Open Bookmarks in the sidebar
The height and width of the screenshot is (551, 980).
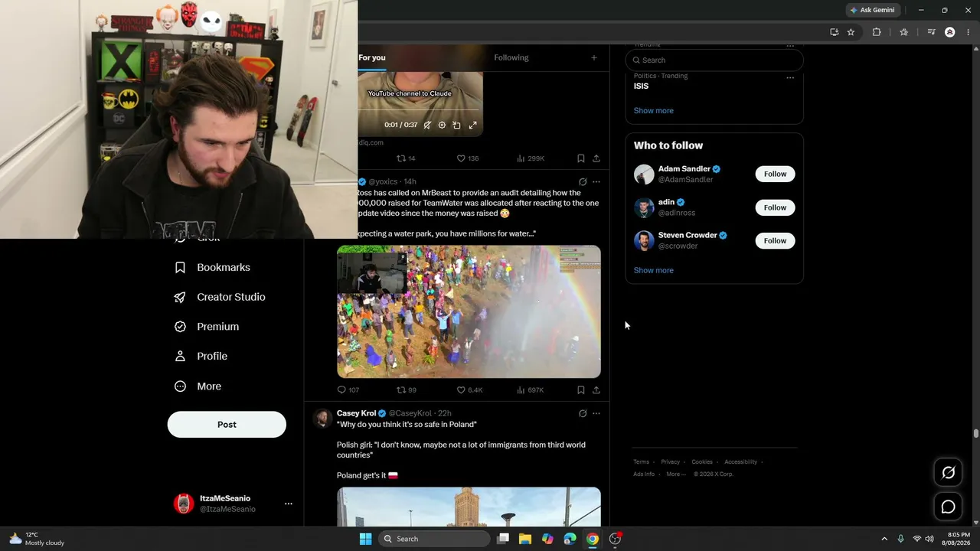pyautogui.click(x=213, y=268)
